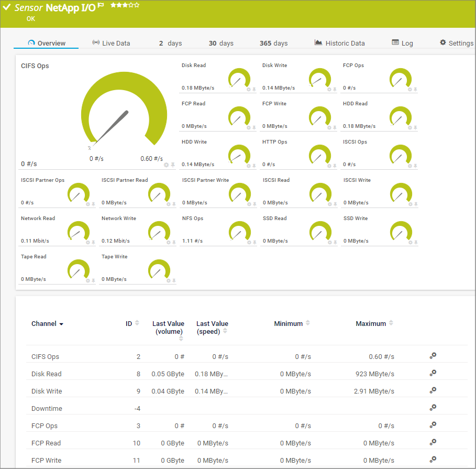Click the pin icon on Tape Read gauge
The height and width of the screenshot is (469, 476).
pos(94,281)
